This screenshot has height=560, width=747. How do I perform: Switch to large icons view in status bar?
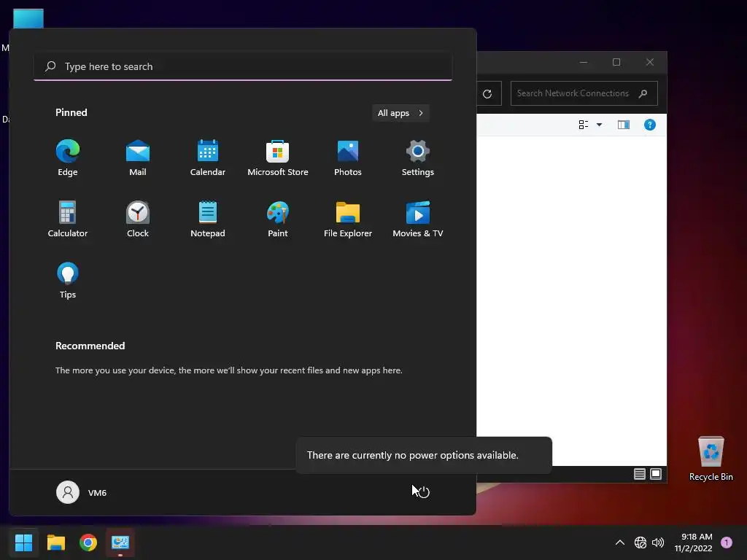pos(656,474)
